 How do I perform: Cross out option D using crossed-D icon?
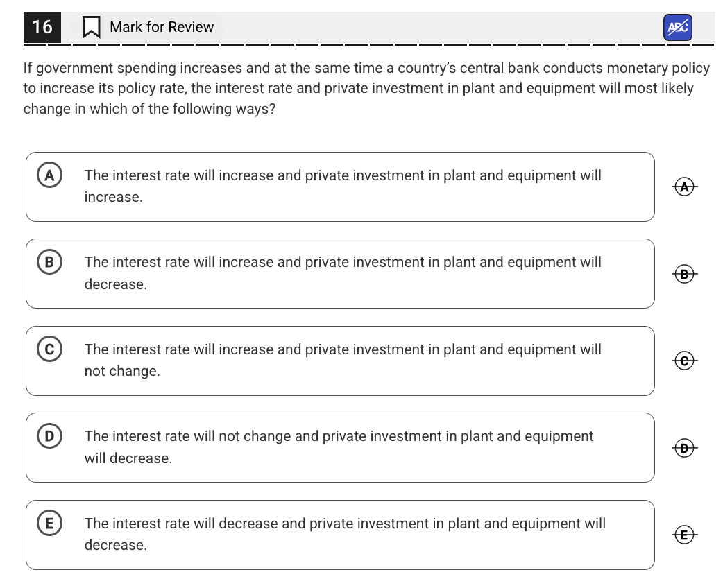(x=685, y=448)
